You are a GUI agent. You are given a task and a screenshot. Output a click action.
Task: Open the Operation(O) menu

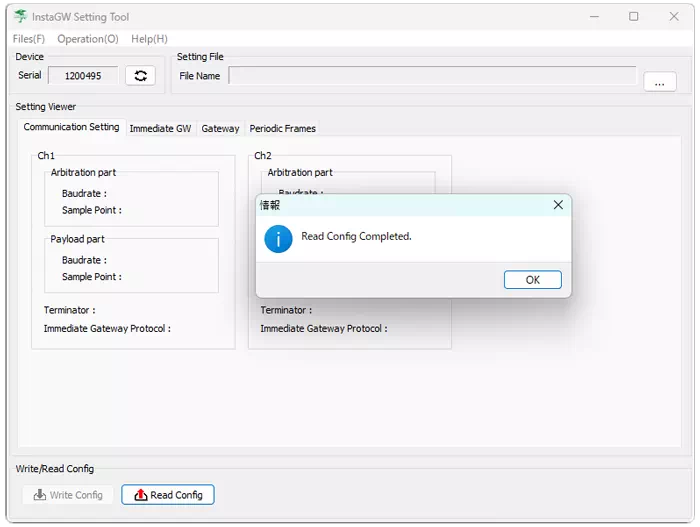pos(88,39)
